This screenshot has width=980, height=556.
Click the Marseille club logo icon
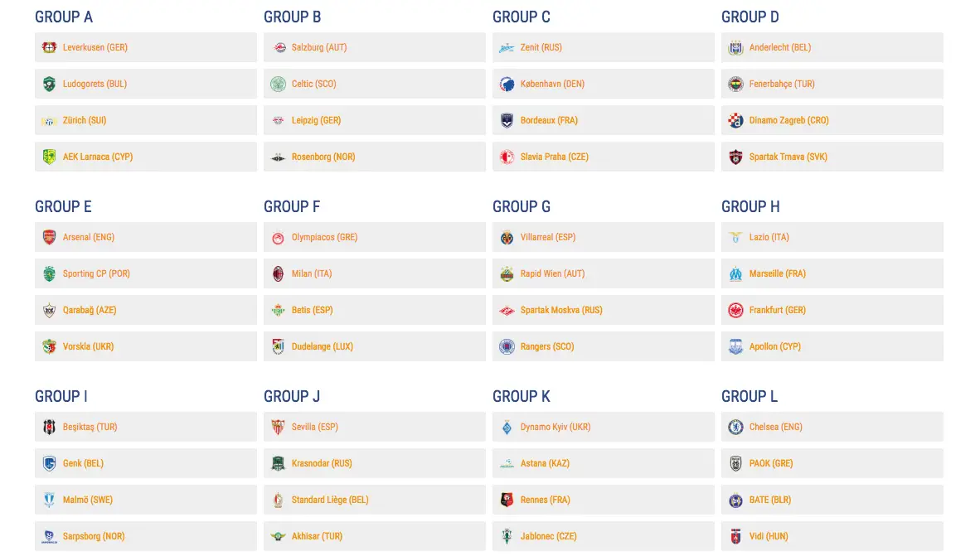[x=735, y=273]
